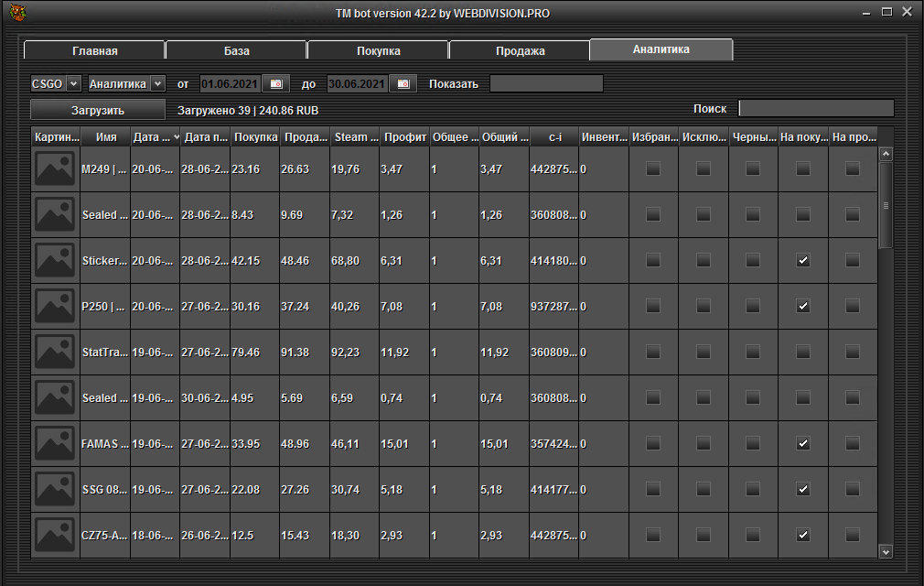Click the P250 row picture icon

[55, 307]
